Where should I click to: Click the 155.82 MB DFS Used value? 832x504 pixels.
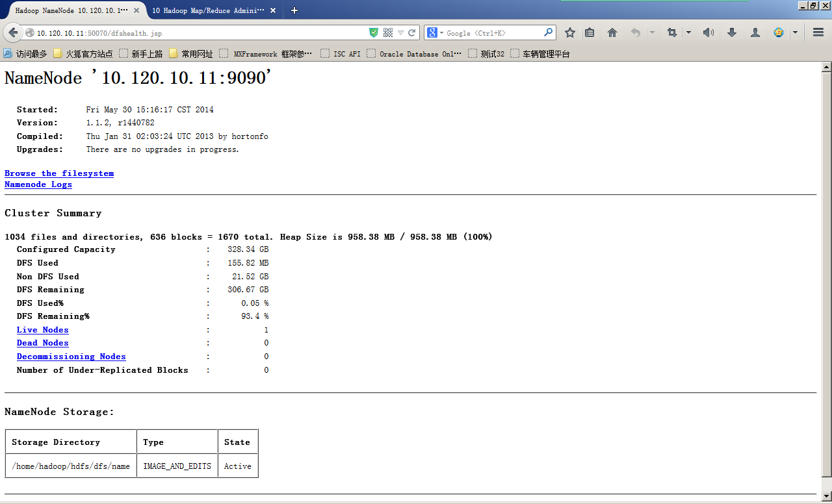248,263
